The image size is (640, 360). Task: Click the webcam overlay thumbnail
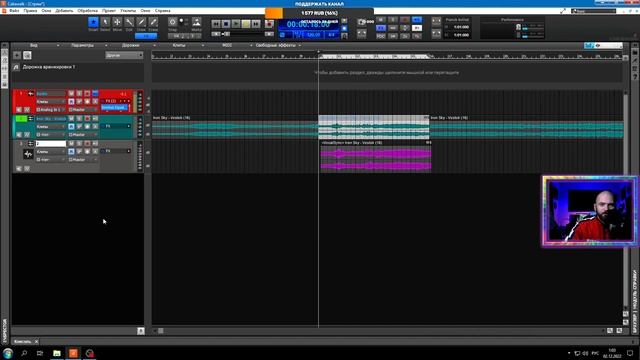pyautogui.click(x=590, y=211)
